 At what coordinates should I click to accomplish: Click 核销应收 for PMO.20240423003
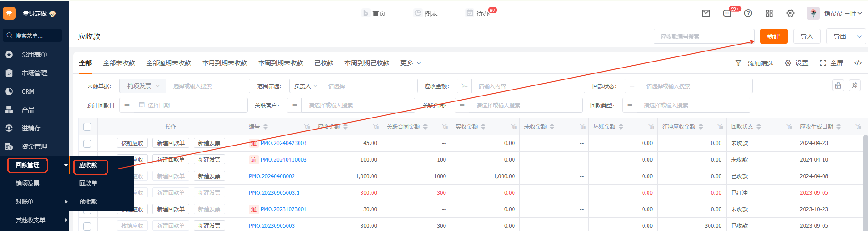click(132, 143)
